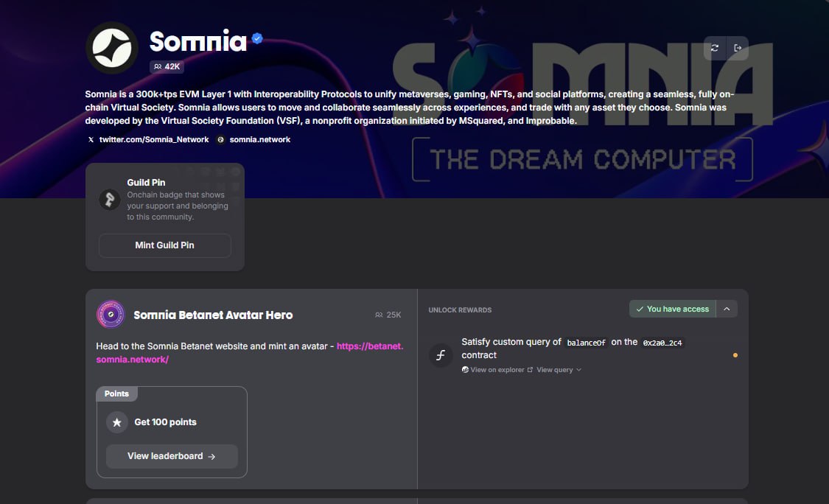Click the Guild Pin badge icon
The height and width of the screenshot is (504, 829).
point(110,200)
